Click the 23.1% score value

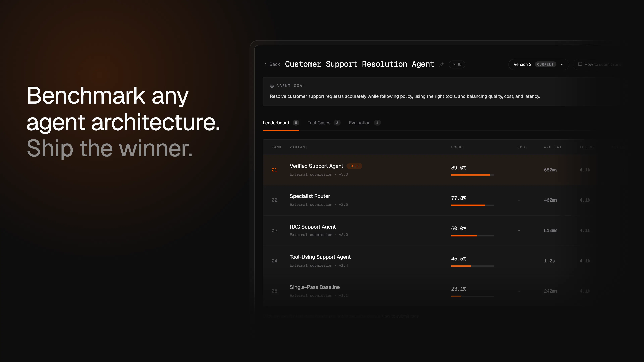pyautogui.click(x=459, y=289)
